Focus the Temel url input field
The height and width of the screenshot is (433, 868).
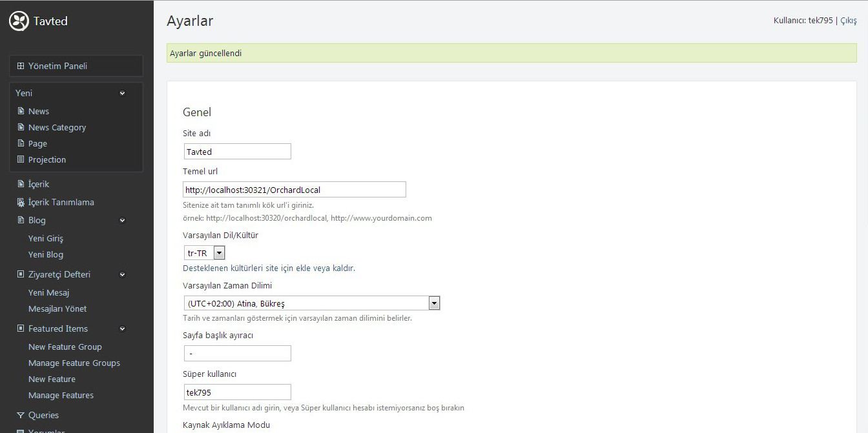(x=294, y=190)
